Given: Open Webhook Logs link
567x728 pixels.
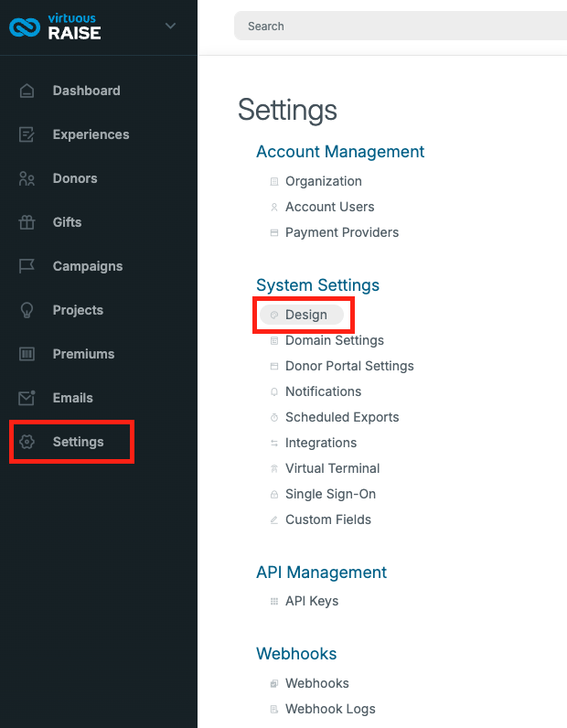Looking at the screenshot, I should click(x=331, y=709).
